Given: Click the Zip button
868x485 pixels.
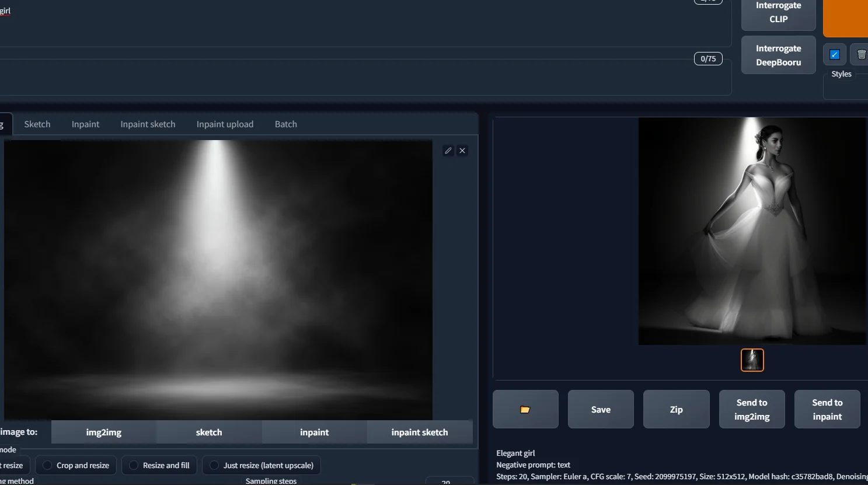Looking at the screenshot, I should (x=676, y=409).
